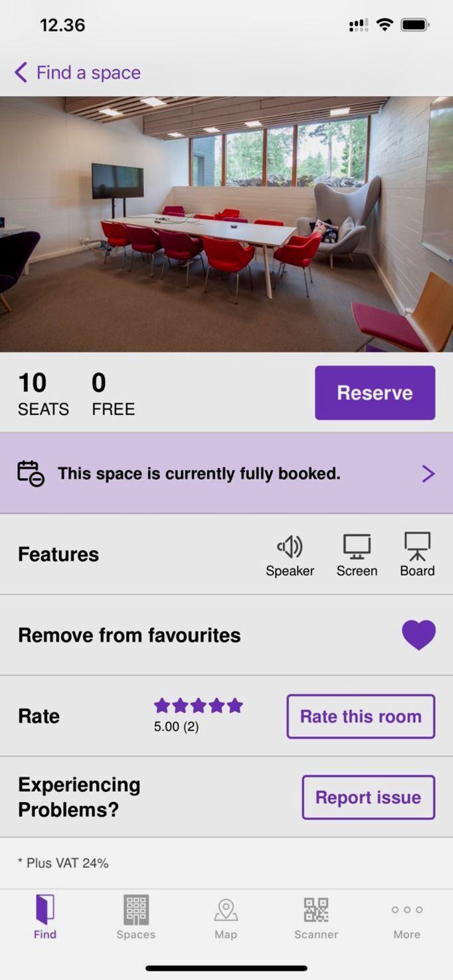This screenshot has width=453, height=980.
Task: Switch to the Find tab
Action: (45, 917)
